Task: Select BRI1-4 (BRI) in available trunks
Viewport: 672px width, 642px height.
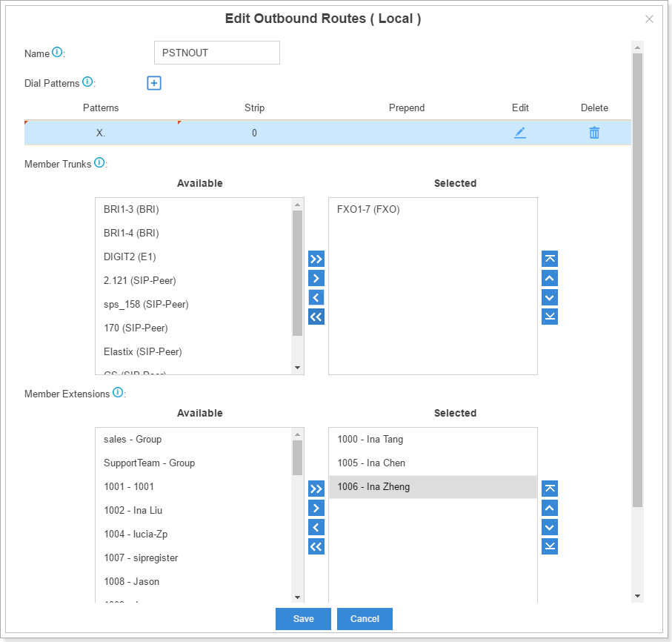Action: pyautogui.click(x=193, y=233)
